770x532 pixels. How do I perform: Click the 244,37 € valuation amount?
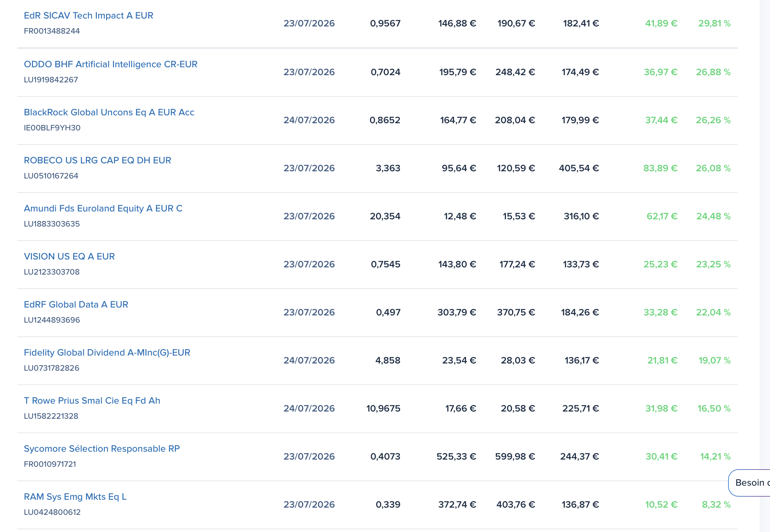(x=580, y=456)
